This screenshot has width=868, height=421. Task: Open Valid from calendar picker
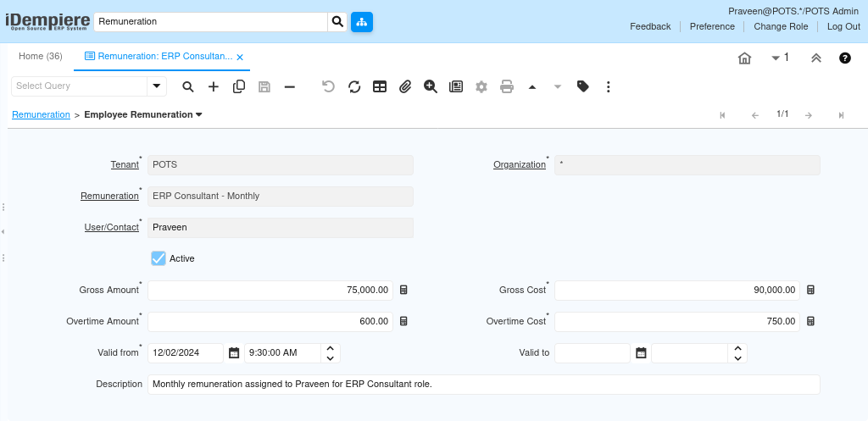(x=234, y=353)
